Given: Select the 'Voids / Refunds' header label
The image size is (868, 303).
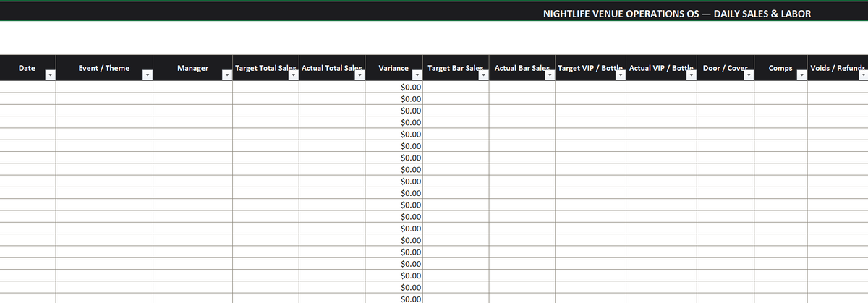Looking at the screenshot, I should pos(838,68).
